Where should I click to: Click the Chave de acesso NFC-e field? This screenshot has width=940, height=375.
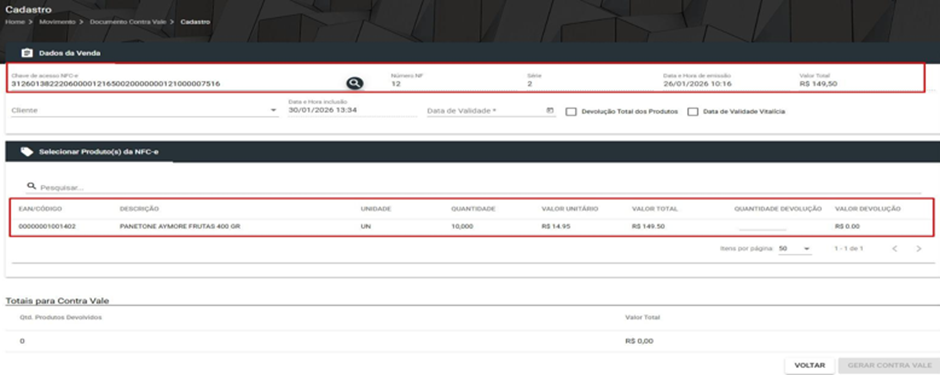(177, 80)
